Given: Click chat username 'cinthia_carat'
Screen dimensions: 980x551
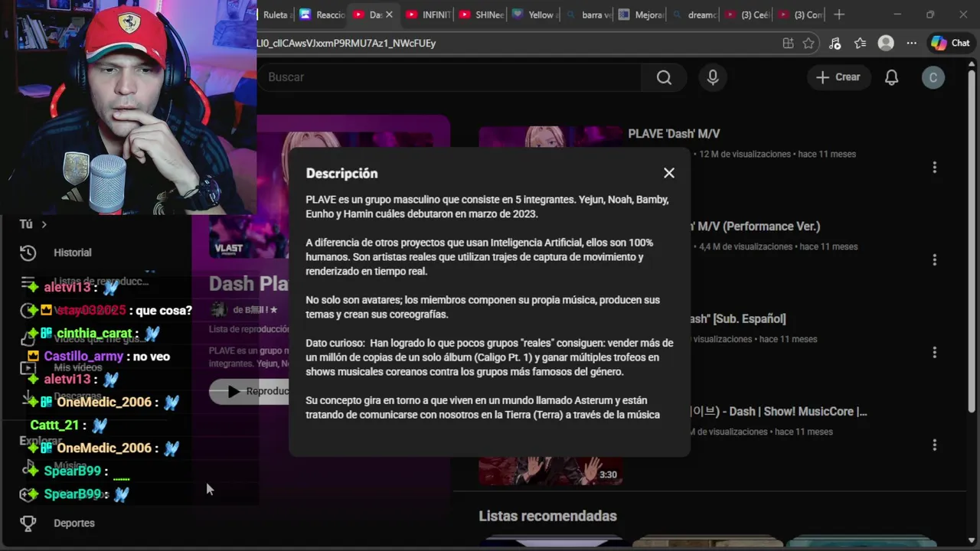Looking at the screenshot, I should click(94, 333).
